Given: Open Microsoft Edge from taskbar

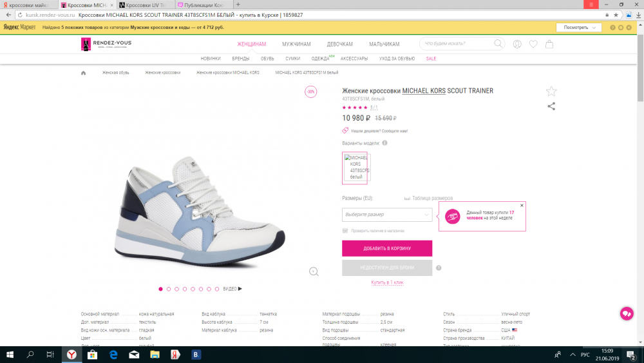Looking at the screenshot, I should pos(113,355).
